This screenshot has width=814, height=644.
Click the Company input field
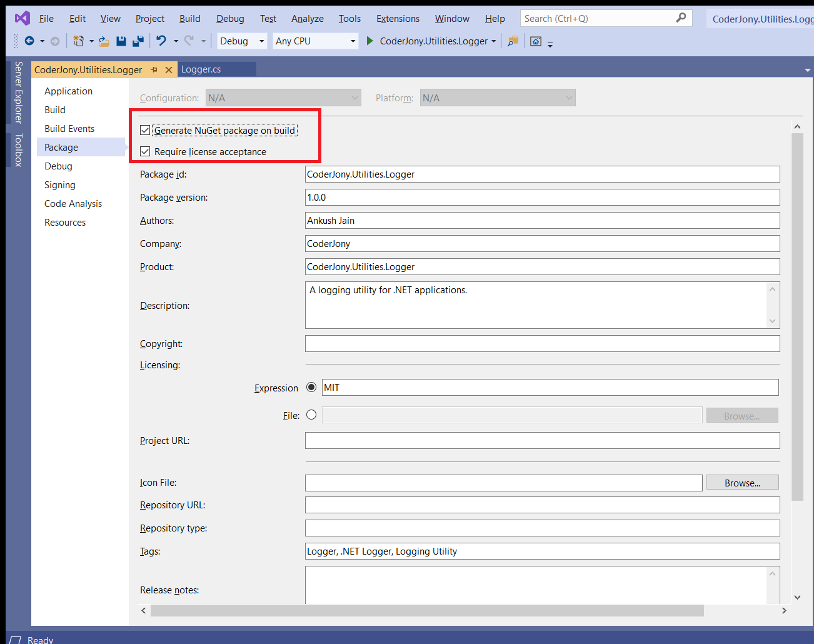(542, 243)
